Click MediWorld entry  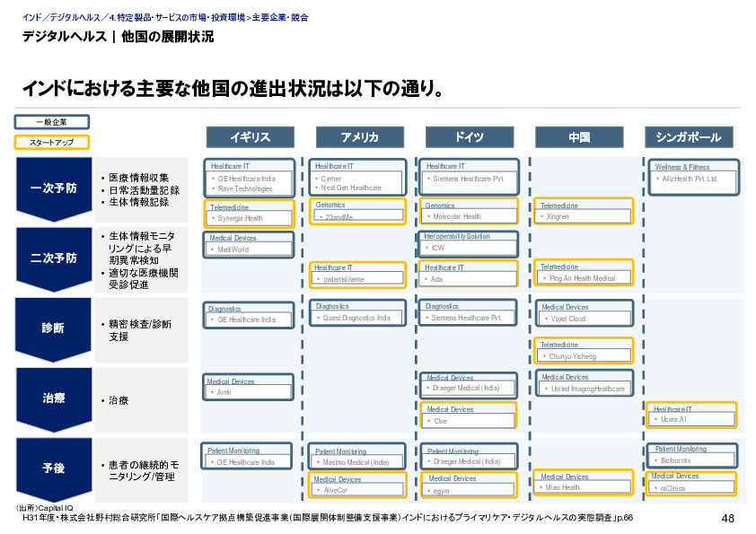(x=233, y=249)
